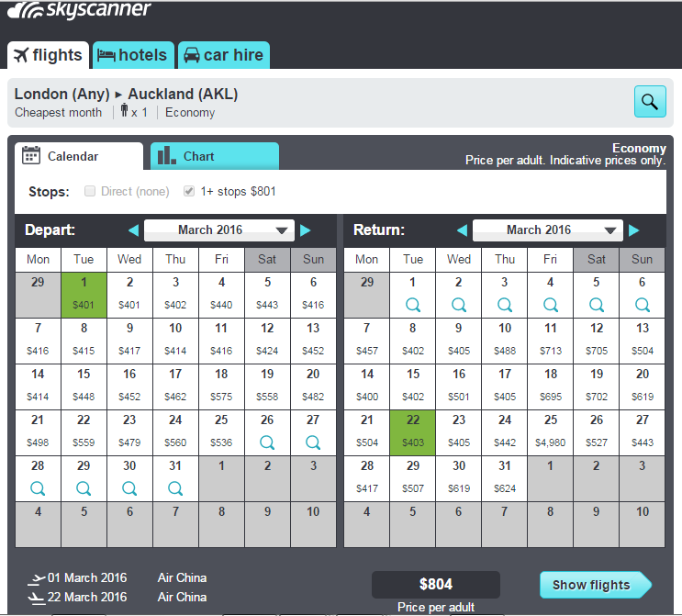The image size is (682, 616).
Task: Go to previous departure month arrow
Action: [134, 230]
